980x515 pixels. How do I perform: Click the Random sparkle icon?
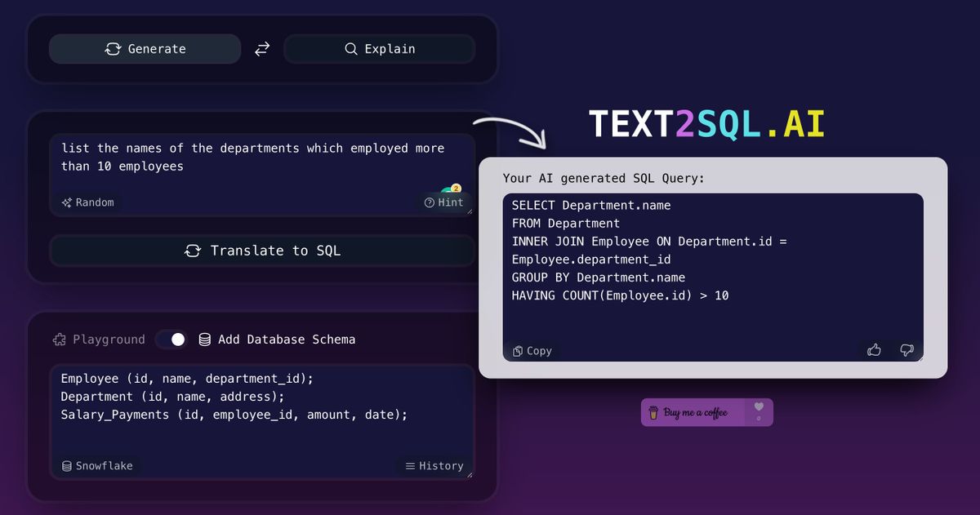click(x=69, y=202)
